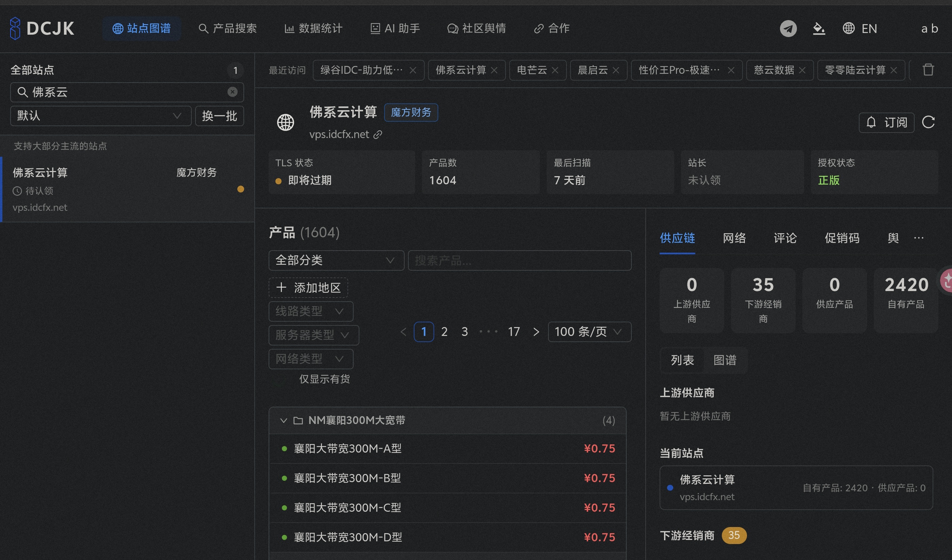Click the bell icon in 订阅 button
The height and width of the screenshot is (560, 952).
(871, 122)
